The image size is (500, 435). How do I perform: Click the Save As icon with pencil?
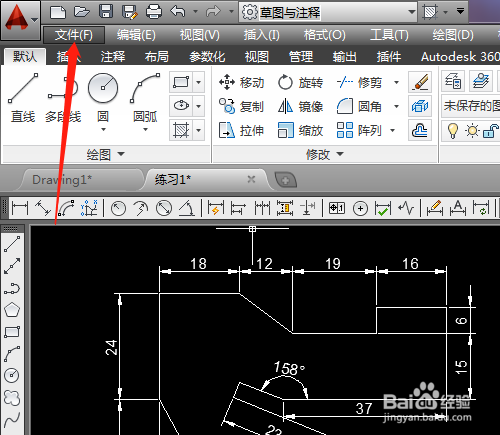(x=130, y=12)
